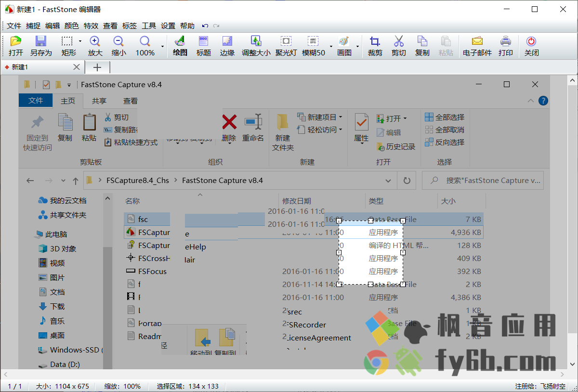Open the Colors (颜色) menu

[72, 26]
